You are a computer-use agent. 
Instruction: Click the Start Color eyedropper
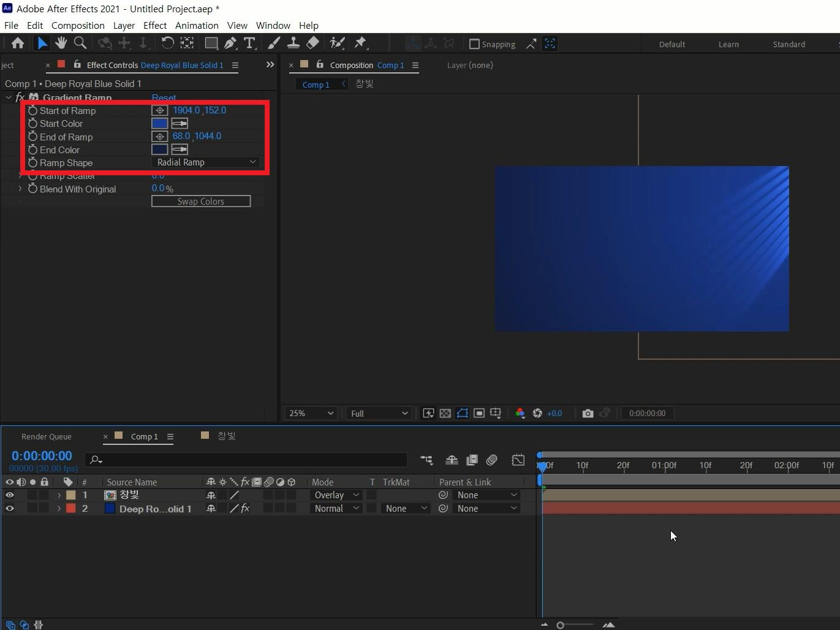180,123
